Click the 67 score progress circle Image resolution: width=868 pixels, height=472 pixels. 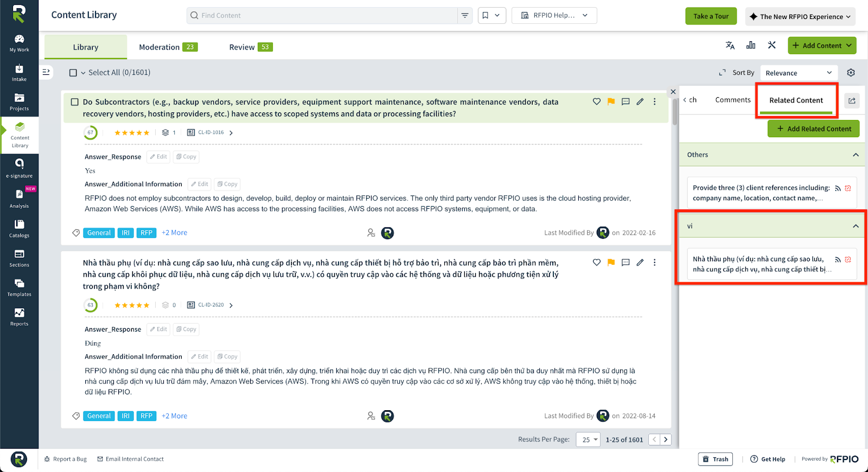tap(91, 132)
